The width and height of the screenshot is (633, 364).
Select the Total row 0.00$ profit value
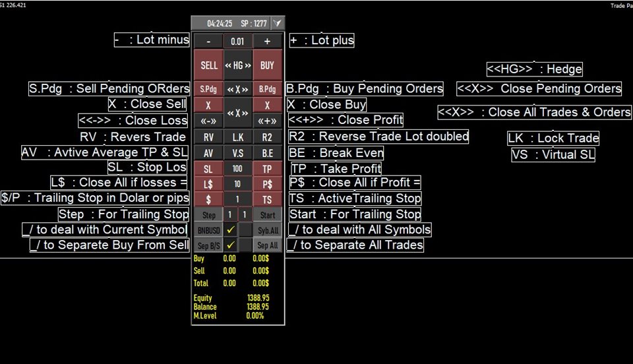[x=261, y=283]
